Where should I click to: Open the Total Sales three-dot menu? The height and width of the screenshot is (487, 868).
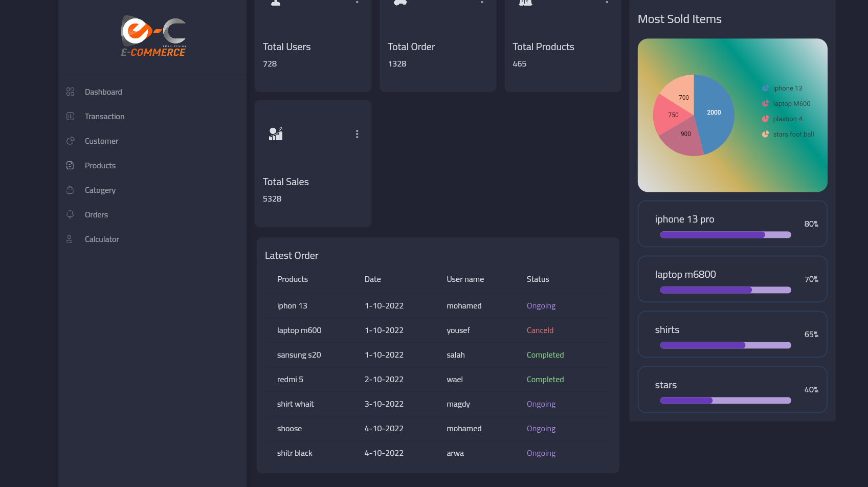357,134
